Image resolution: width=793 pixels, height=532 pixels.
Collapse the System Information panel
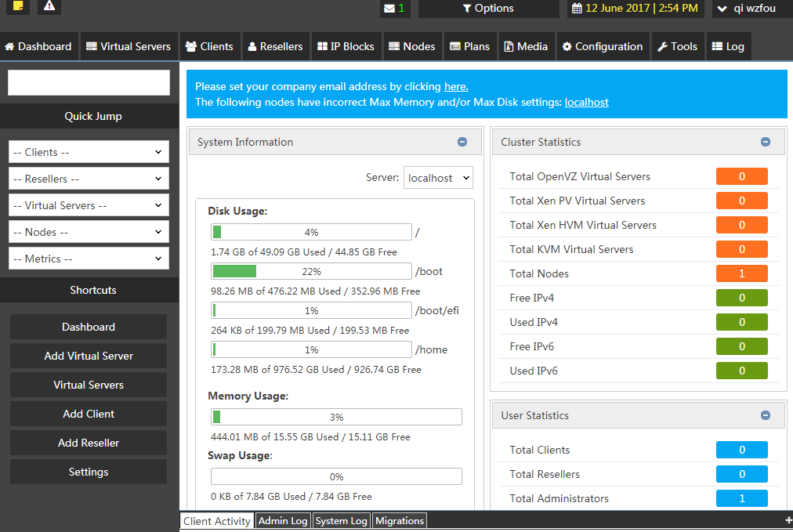pyautogui.click(x=462, y=142)
